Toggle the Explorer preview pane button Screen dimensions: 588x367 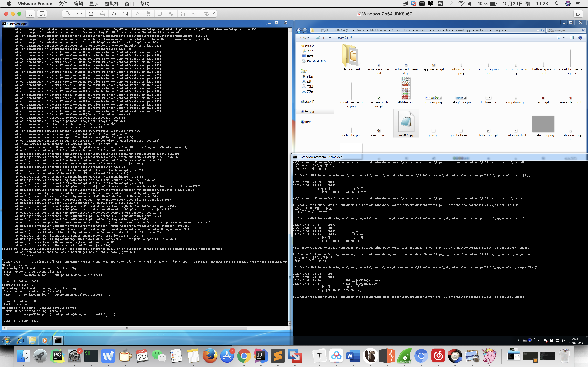[571, 38]
